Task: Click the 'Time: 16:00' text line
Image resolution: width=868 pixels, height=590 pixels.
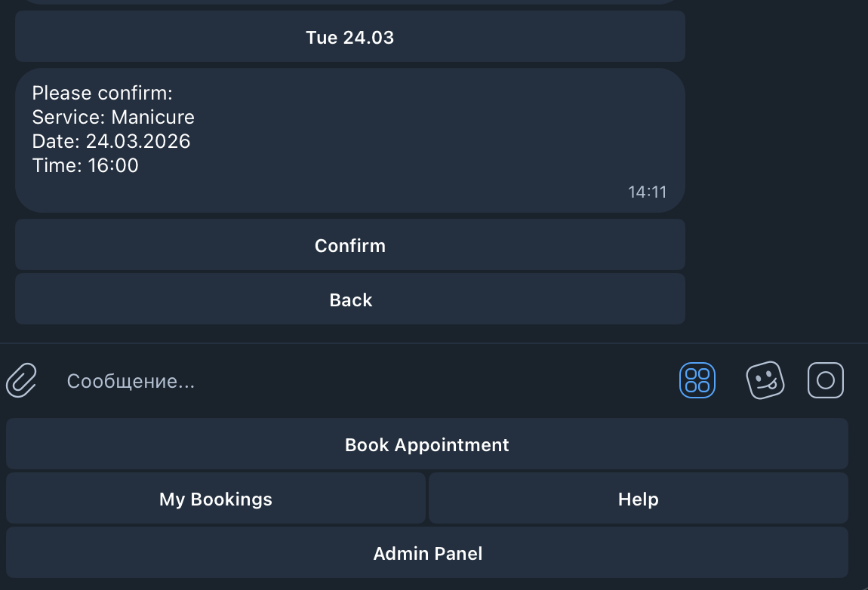Action: coord(85,165)
